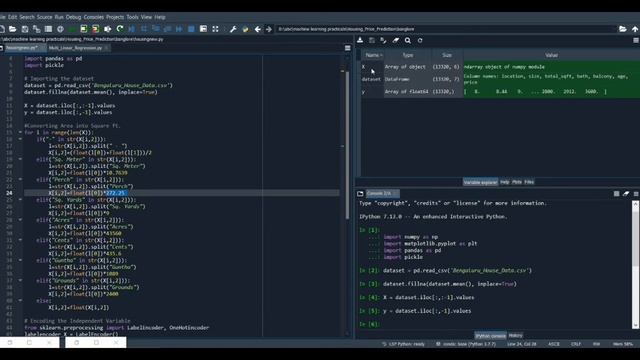Open the Edit menu
Image resolution: width=640 pixels, height=360 pixels.
click(12, 17)
